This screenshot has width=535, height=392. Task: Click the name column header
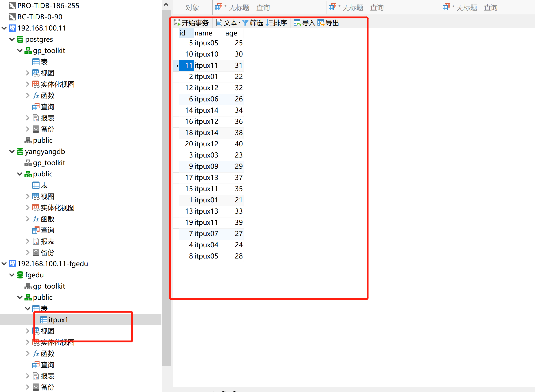click(209, 33)
